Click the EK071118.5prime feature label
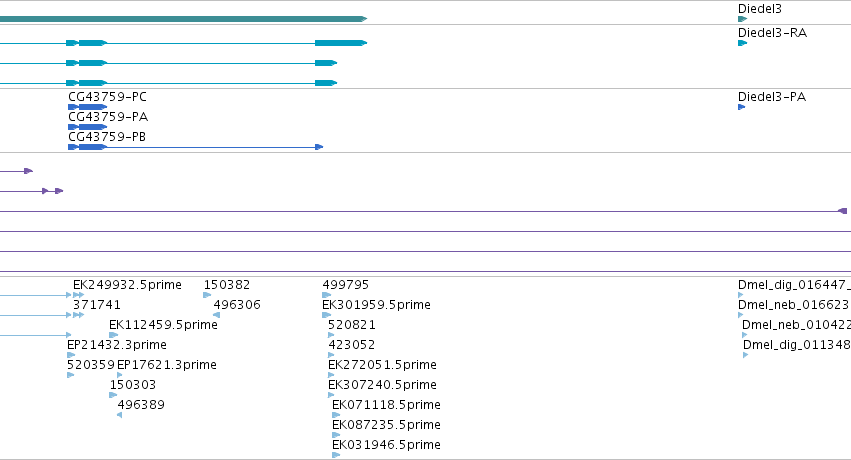The height and width of the screenshot is (460, 851). 386,405
